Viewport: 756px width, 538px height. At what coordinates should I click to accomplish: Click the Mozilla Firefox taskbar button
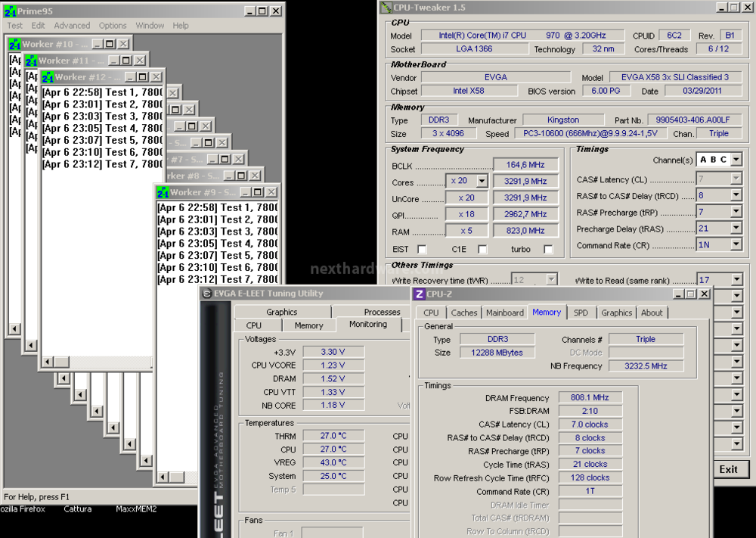(23, 509)
